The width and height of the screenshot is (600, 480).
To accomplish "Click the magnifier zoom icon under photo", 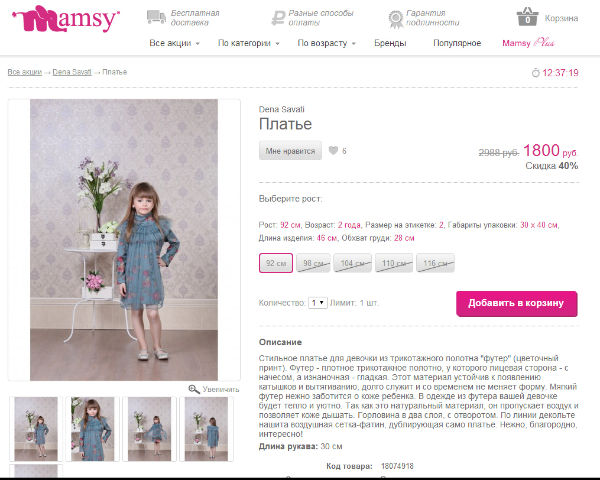I will coord(194,389).
